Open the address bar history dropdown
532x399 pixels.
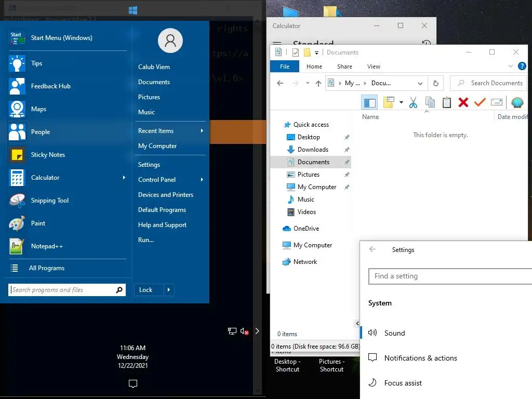[x=420, y=84]
